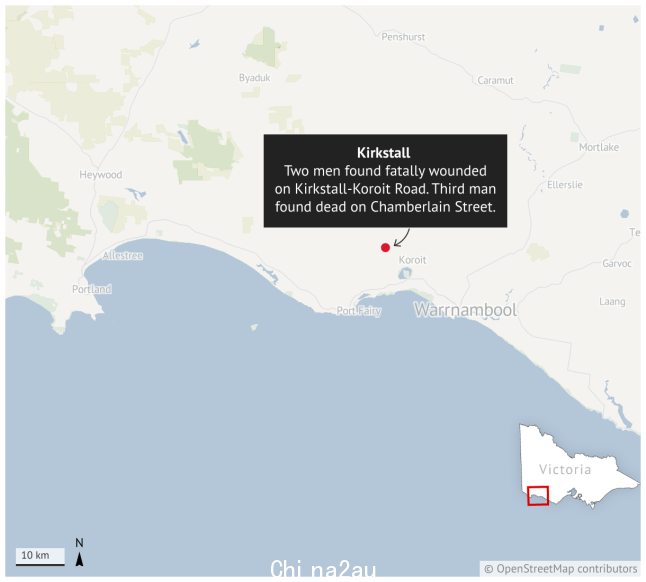The height and width of the screenshot is (582, 646).
Task: Select the Koroit town label
Action: (412, 260)
